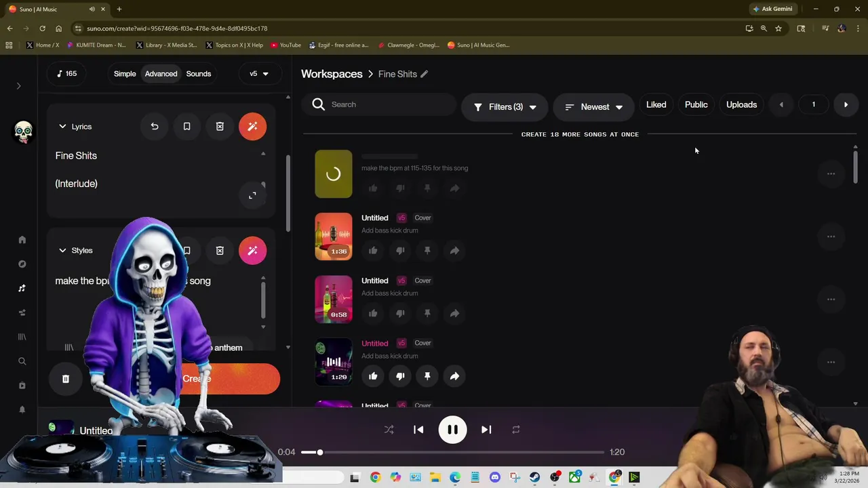Toggle the Liked filter
Screen dimensions: 868x488
(x=656, y=104)
